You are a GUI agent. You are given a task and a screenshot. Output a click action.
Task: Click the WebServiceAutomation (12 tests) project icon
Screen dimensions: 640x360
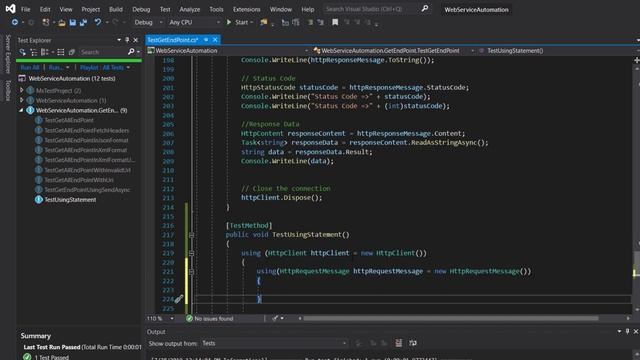click(x=22, y=78)
